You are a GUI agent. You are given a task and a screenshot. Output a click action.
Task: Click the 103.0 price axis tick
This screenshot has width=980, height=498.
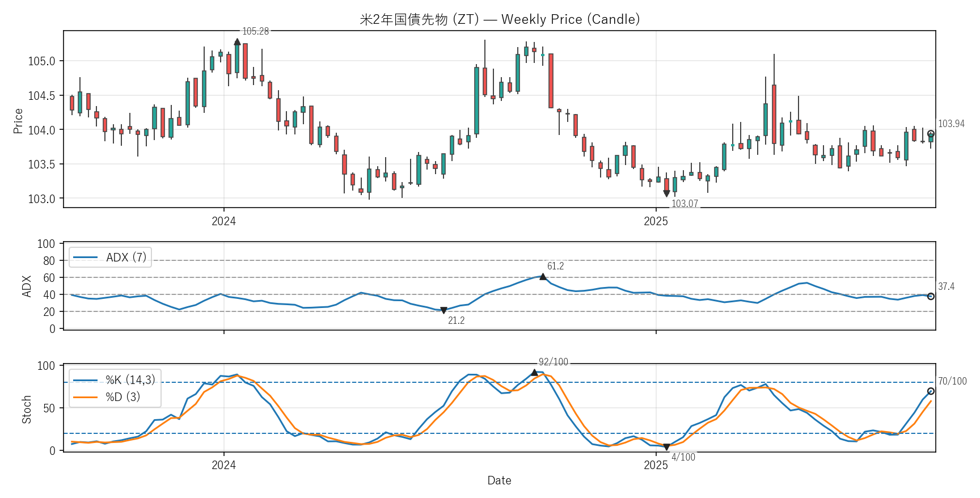pyautogui.click(x=42, y=199)
